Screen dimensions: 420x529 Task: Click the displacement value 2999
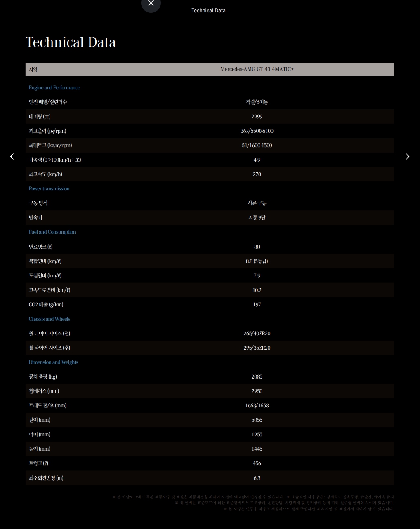click(x=257, y=117)
